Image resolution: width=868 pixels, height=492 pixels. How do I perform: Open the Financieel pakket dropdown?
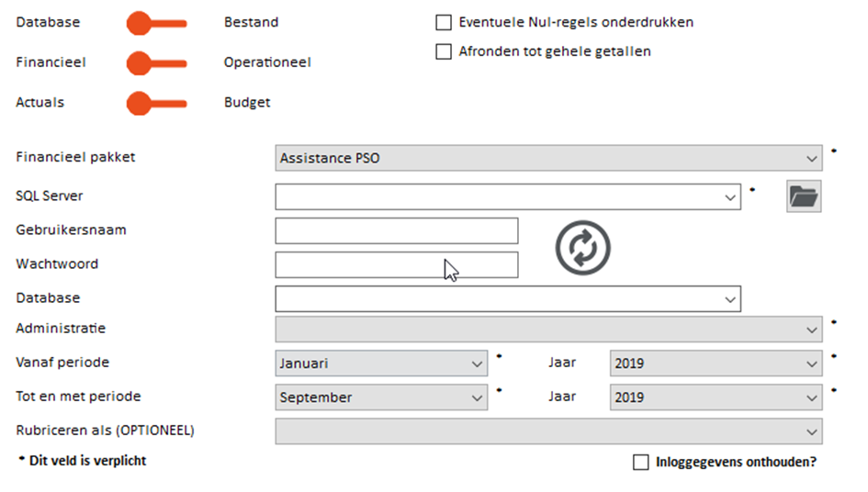coord(548,158)
